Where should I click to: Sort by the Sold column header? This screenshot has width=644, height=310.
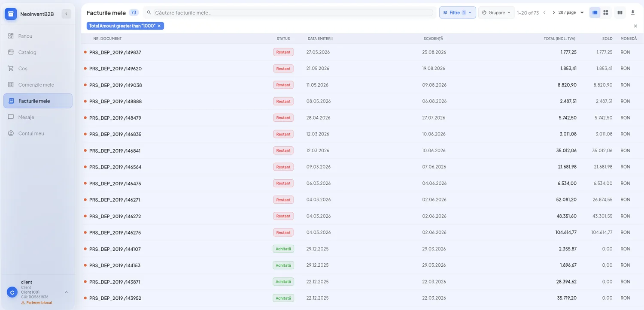[607, 39]
